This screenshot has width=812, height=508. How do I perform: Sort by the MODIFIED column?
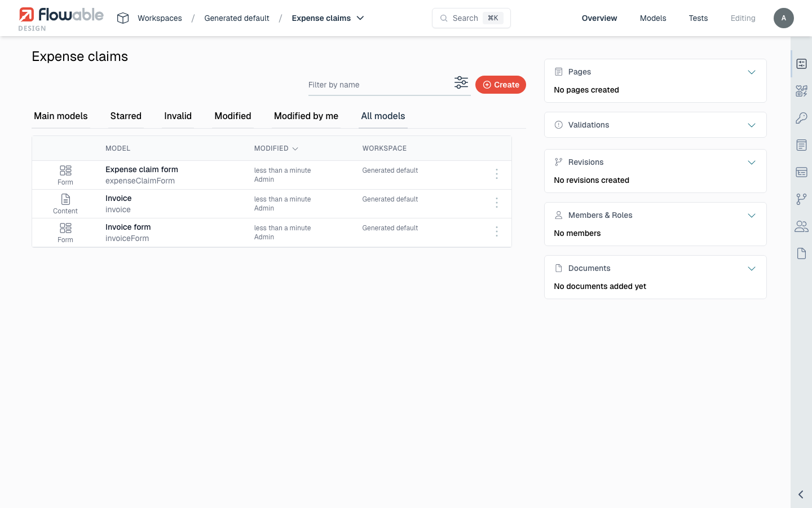tap(276, 148)
